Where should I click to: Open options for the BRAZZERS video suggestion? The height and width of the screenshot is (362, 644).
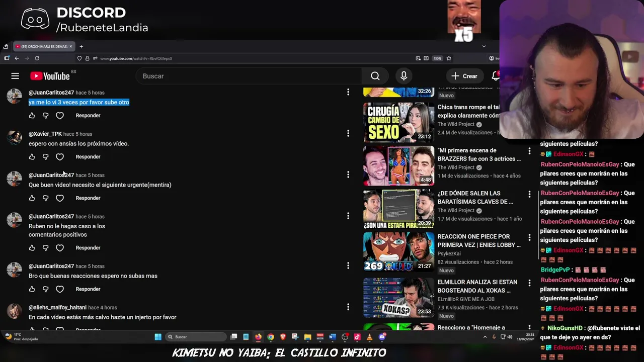pos(529,151)
